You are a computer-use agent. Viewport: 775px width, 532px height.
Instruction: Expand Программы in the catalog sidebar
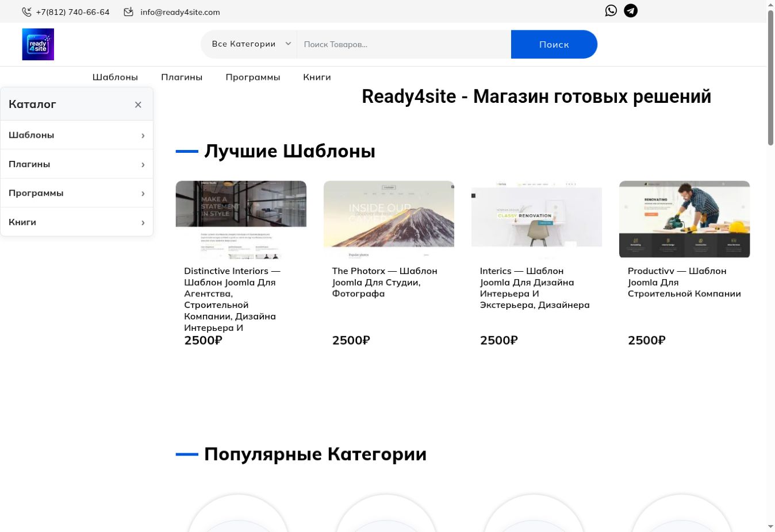click(77, 193)
